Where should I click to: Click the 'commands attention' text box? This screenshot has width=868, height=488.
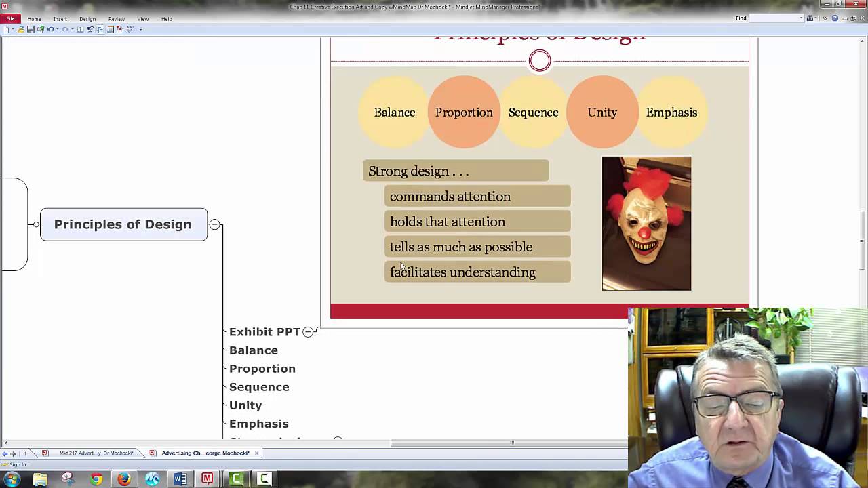click(x=477, y=197)
